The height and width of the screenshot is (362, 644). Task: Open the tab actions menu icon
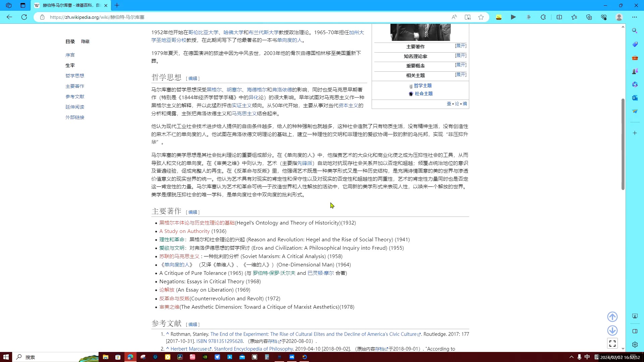(22, 5)
